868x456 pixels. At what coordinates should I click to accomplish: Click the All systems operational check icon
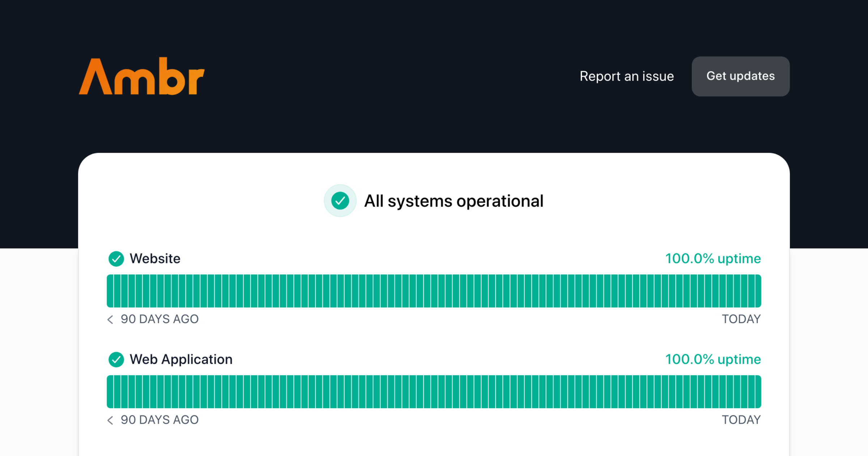(340, 201)
